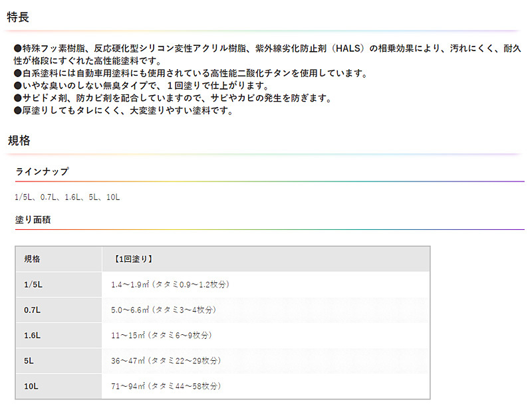The image size is (532, 412).
Task: Select the 1/5L row label in table
Action: (34, 284)
